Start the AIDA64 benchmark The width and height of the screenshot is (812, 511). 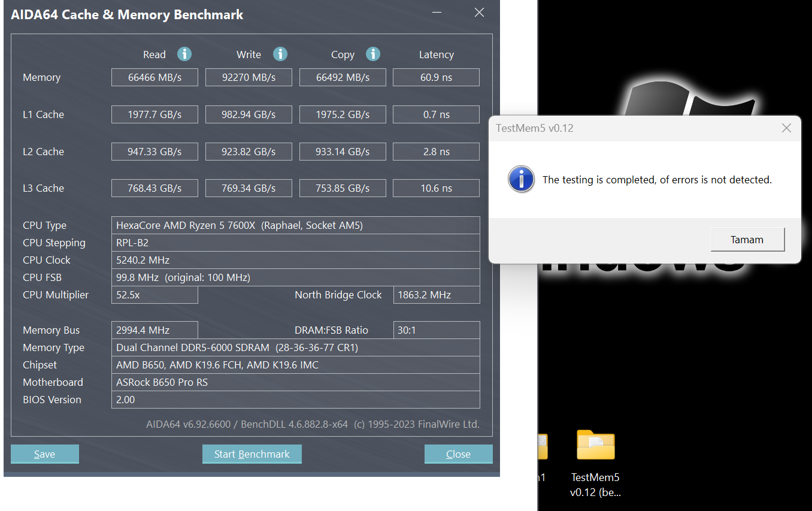(252, 454)
